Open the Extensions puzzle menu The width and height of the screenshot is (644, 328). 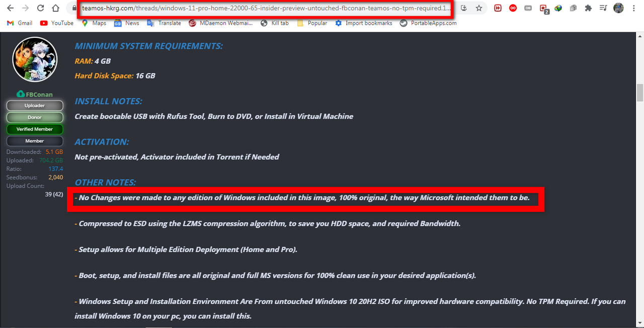pos(588,8)
